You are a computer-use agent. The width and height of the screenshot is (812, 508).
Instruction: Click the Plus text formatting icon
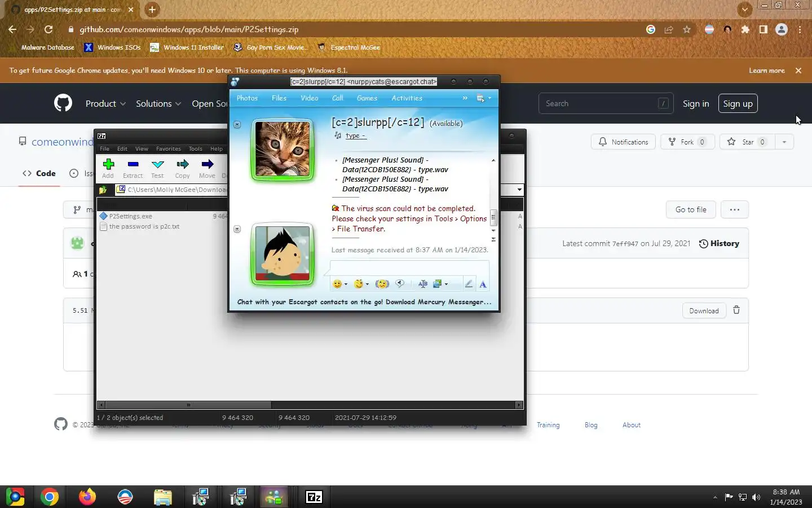tap(422, 284)
